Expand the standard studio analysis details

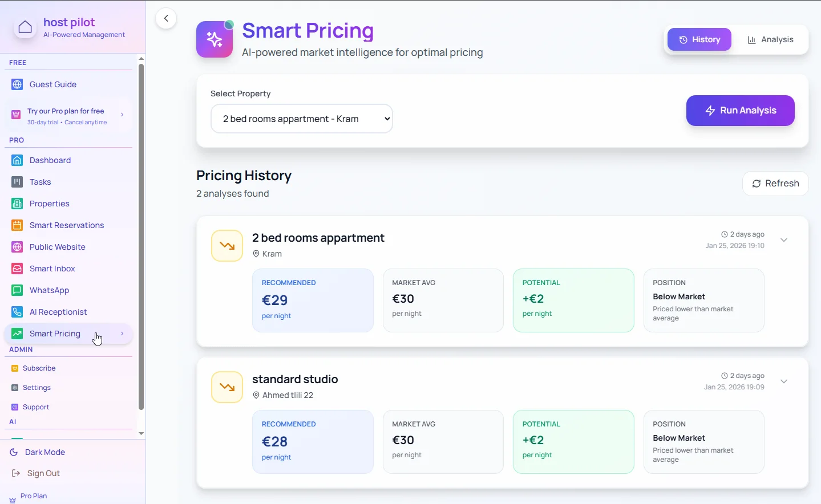(x=784, y=381)
